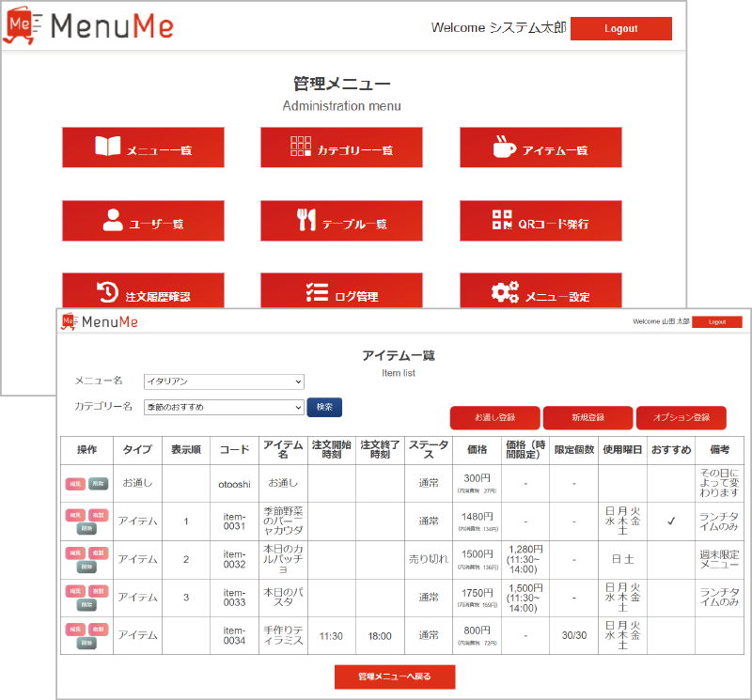Delete the otooshi row with 削除
Viewport: 752px width, 700px height.
pos(99,484)
